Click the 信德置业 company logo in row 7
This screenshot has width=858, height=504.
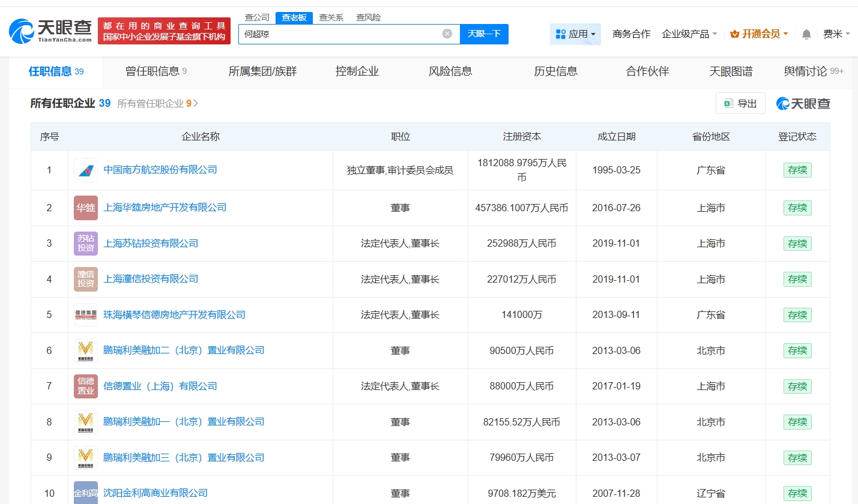click(x=86, y=386)
